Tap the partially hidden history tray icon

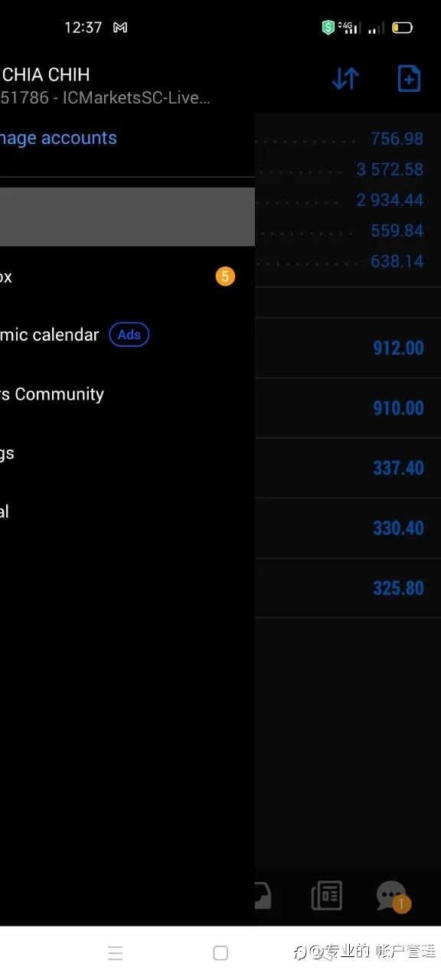coord(263,896)
